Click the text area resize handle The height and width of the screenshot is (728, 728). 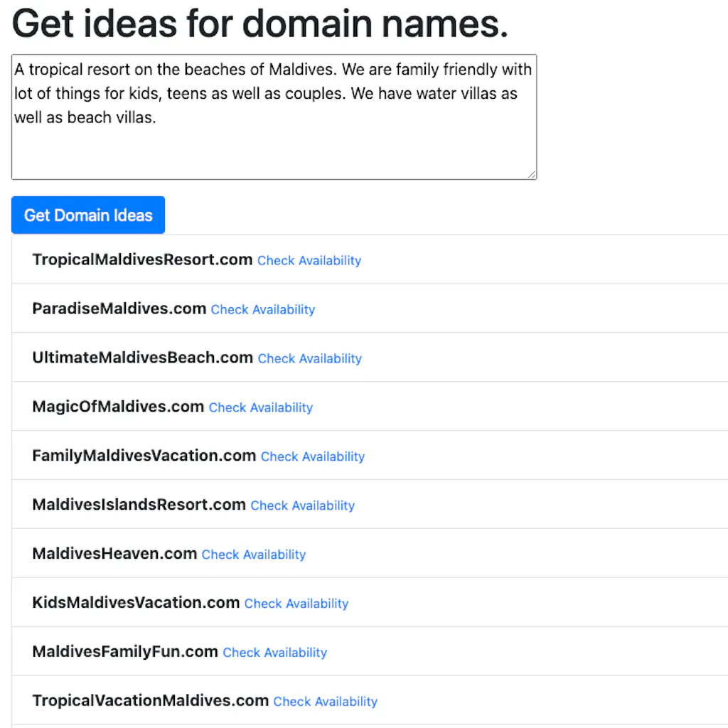pyautogui.click(x=532, y=173)
